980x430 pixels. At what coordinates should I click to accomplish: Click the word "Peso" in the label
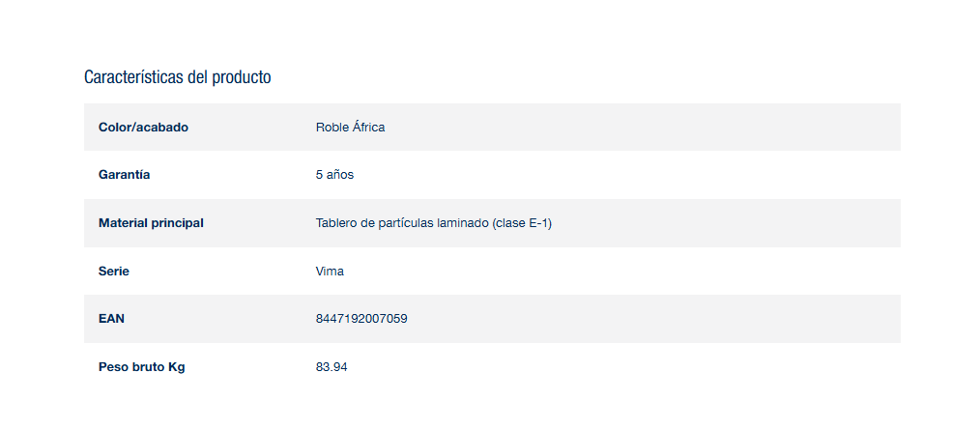pyautogui.click(x=113, y=367)
